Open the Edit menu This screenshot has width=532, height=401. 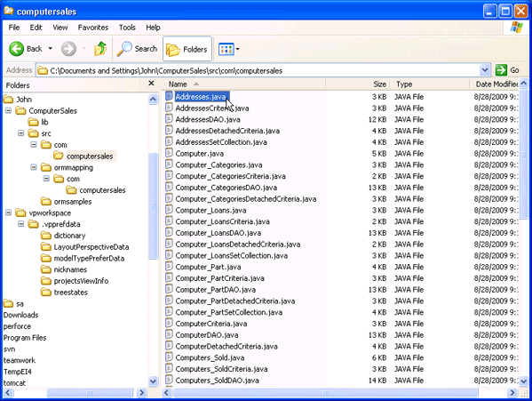[x=36, y=28]
